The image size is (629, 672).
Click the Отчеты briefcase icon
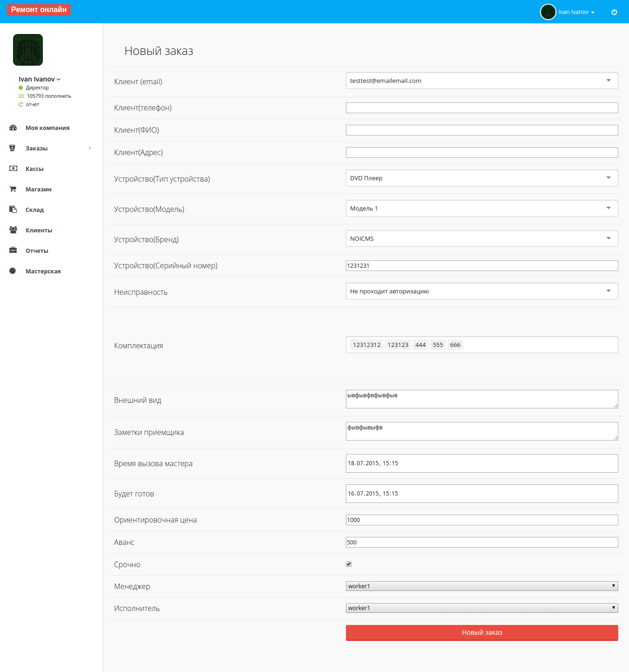13,251
